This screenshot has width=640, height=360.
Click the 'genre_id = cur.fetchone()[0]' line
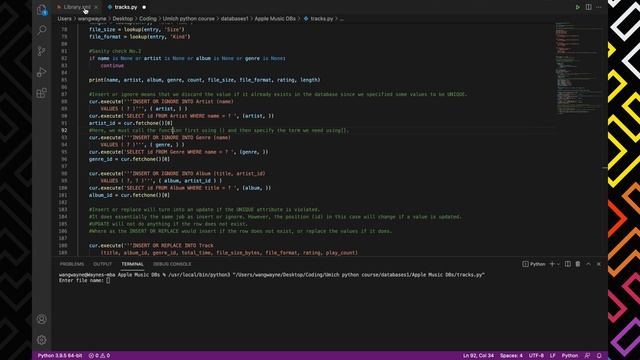(129, 159)
